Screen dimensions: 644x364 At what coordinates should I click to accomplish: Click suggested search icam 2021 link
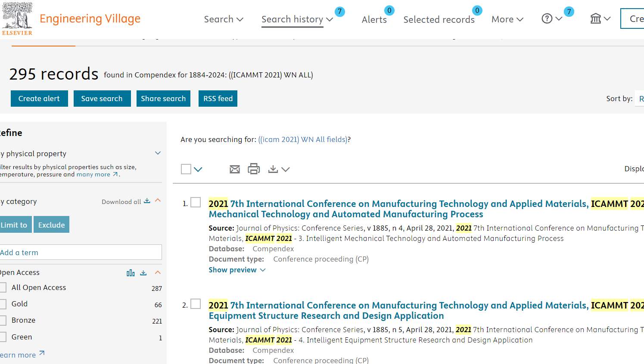click(x=303, y=139)
